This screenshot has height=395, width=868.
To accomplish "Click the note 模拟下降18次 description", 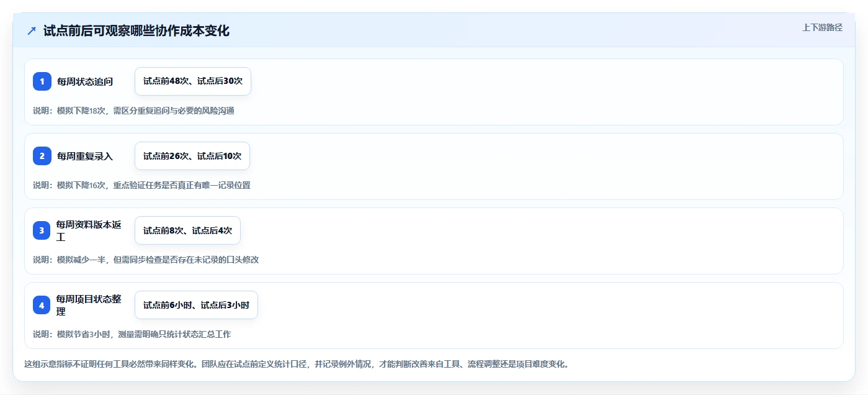I will coord(133,111).
